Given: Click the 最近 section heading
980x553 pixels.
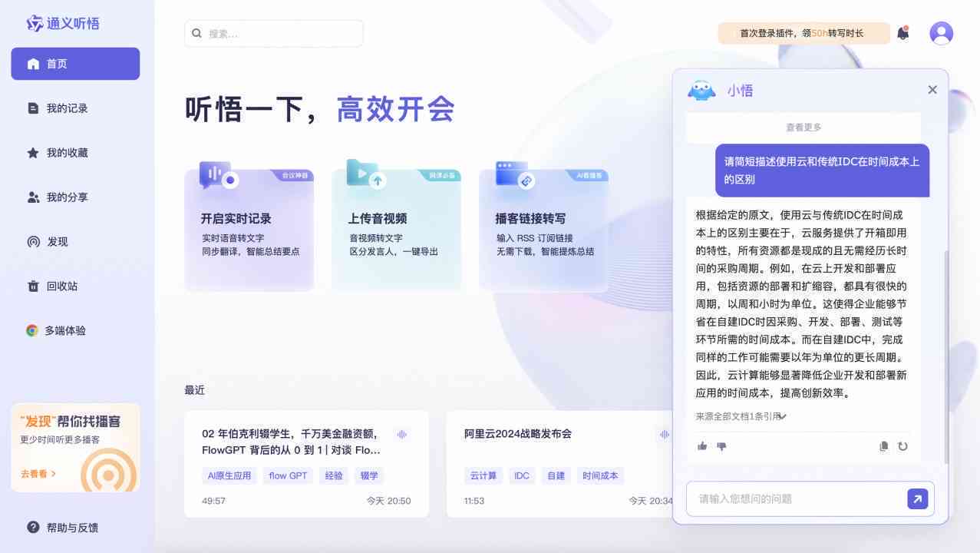Looking at the screenshot, I should [x=195, y=390].
